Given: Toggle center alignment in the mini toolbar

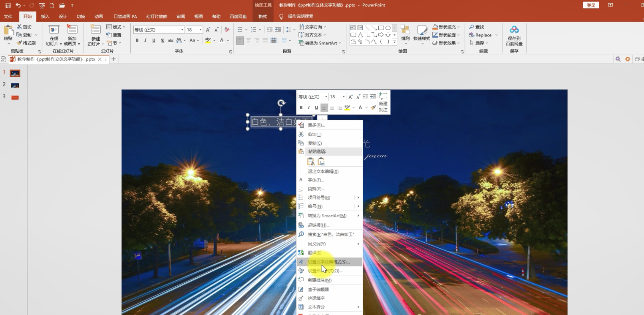Looking at the screenshot, I should click(x=332, y=108).
